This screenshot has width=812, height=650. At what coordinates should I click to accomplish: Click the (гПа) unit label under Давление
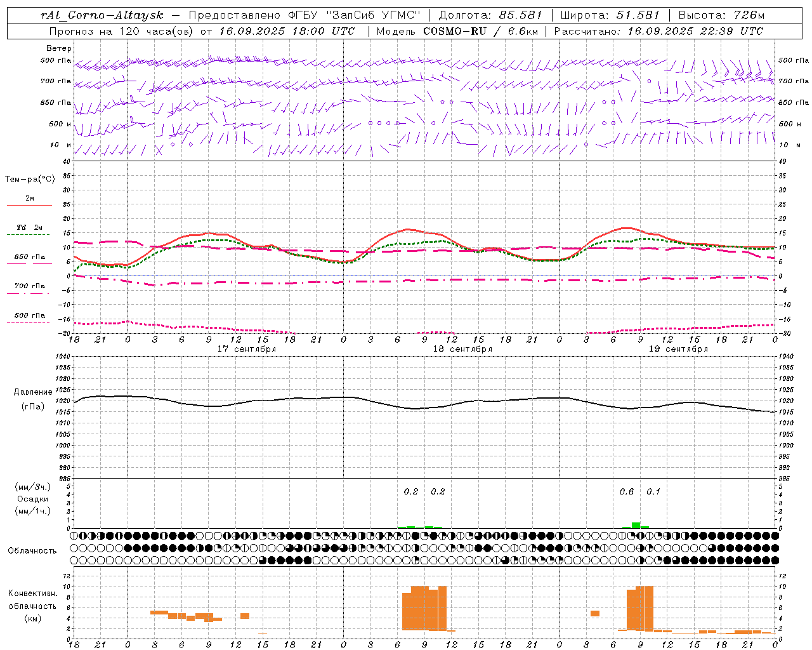(33, 406)
